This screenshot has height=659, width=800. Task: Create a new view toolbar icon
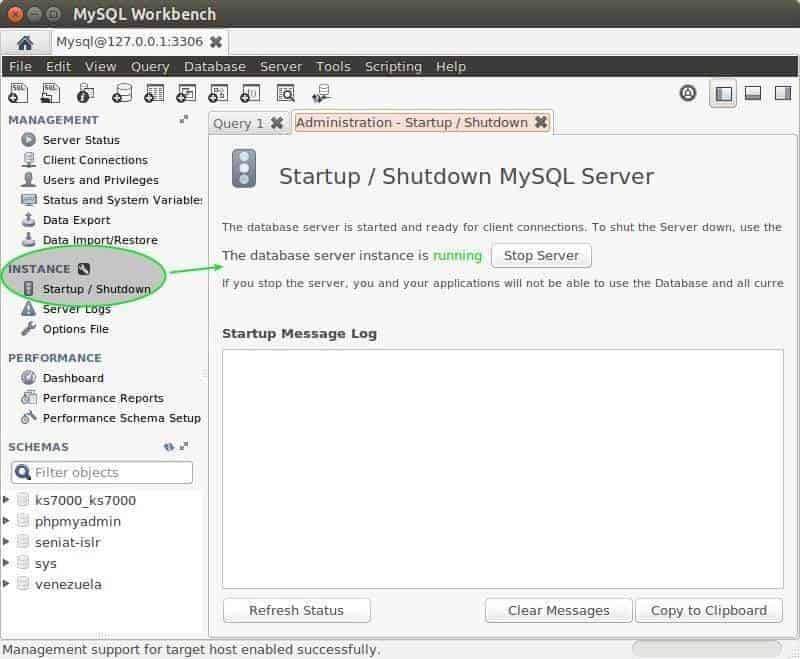click(186, 93)
